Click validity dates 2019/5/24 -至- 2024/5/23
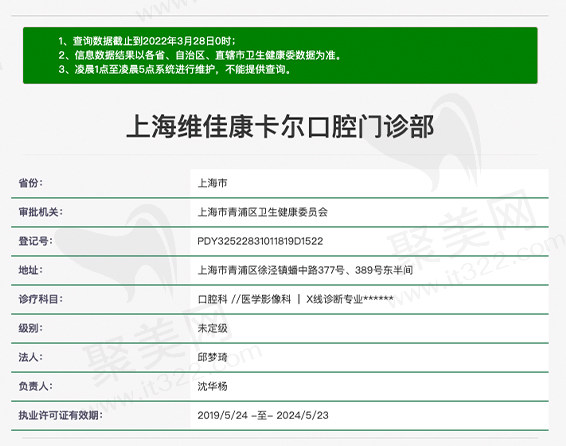The image size is (566, 446). tap(263, 415)
